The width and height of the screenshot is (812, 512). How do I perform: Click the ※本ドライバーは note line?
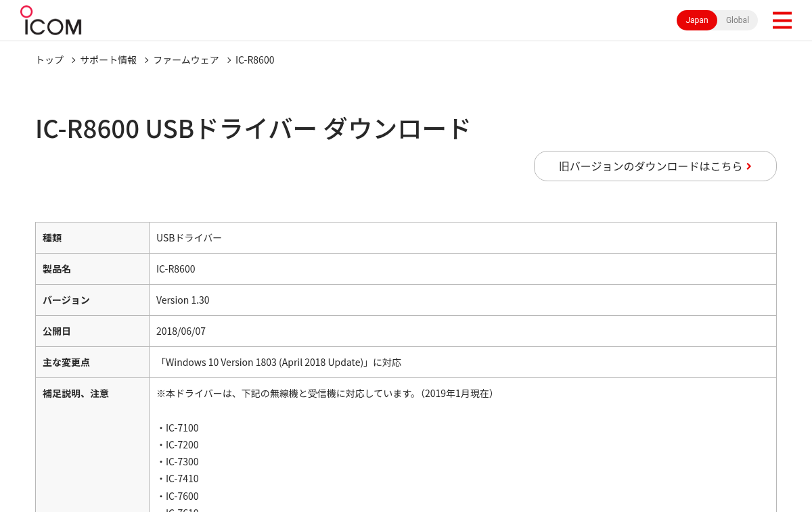point(326,394)
